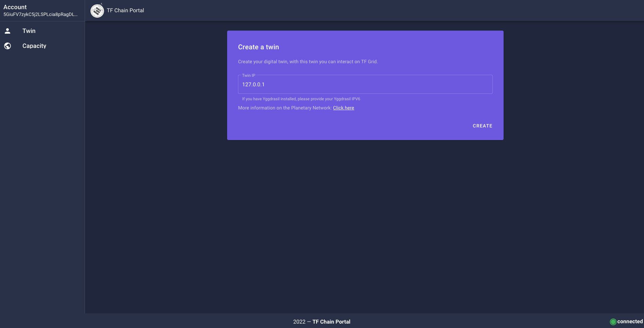
Task: Click the '2022 — TF Chain Portal' footer text
Action: (322, 322)
